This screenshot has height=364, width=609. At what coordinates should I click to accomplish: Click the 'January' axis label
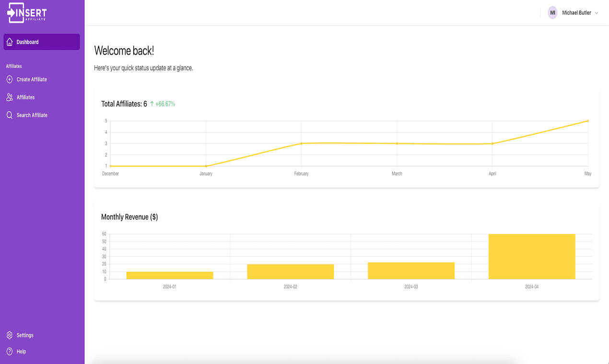coord(206,173)
